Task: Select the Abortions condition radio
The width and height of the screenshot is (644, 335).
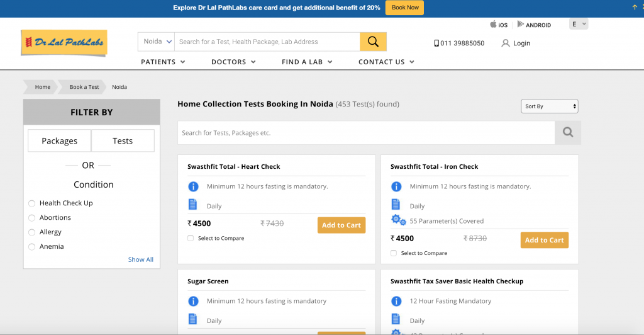Action: click(x=31, y=218)
